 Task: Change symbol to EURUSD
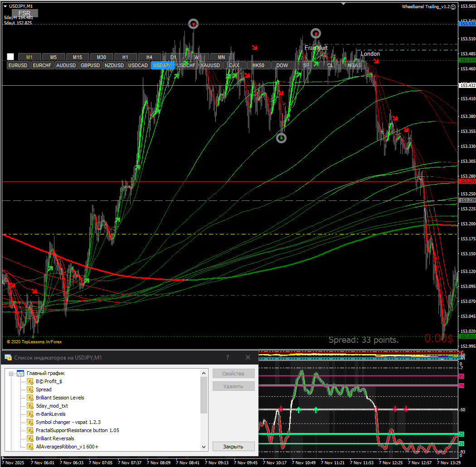click(x=18, y=65)
